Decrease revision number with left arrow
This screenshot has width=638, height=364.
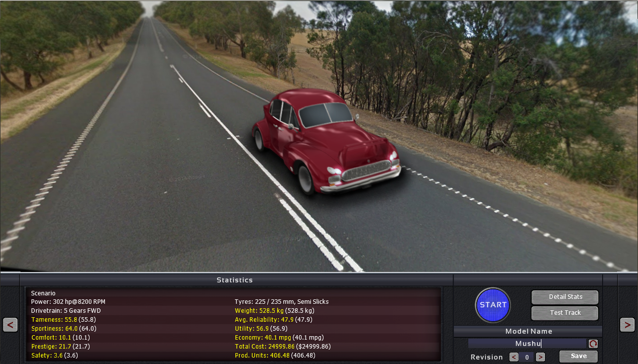(x=514, y=357)
